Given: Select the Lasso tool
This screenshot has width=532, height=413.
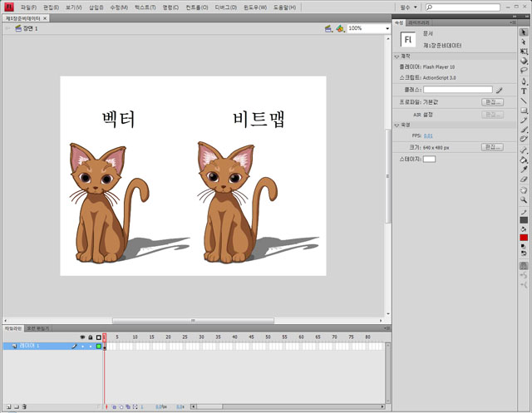Looking at the screenshot, I should coord(524,71).
